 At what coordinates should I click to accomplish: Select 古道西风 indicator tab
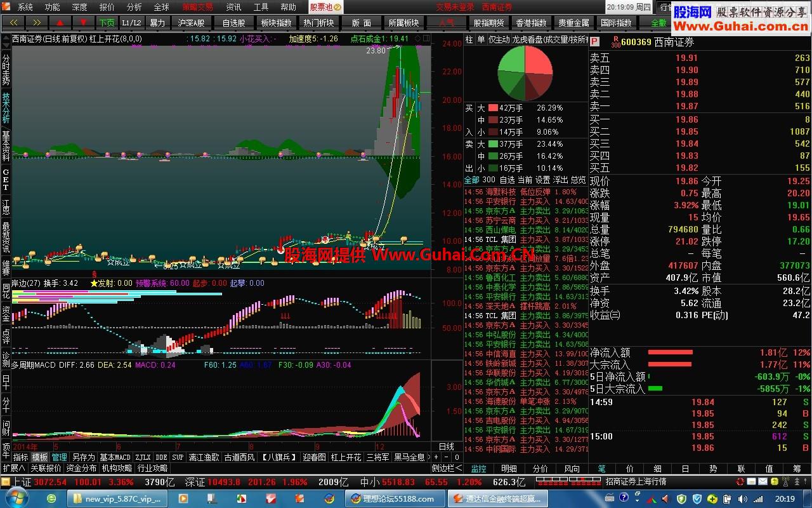[x=240, y=457]
